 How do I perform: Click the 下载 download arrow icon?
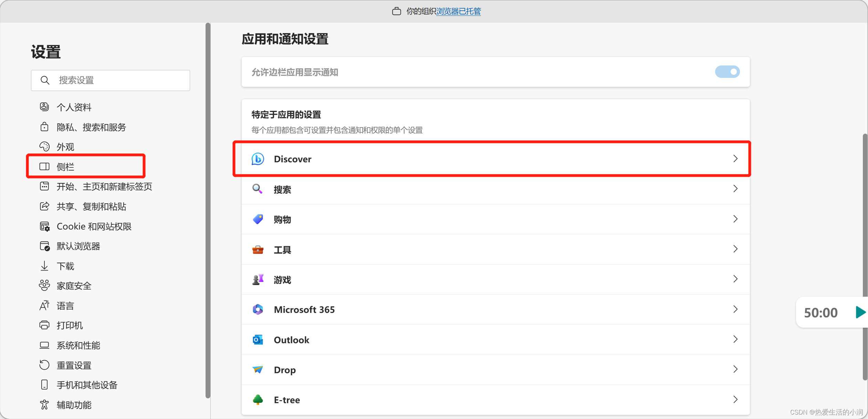(x=44, y=266)
